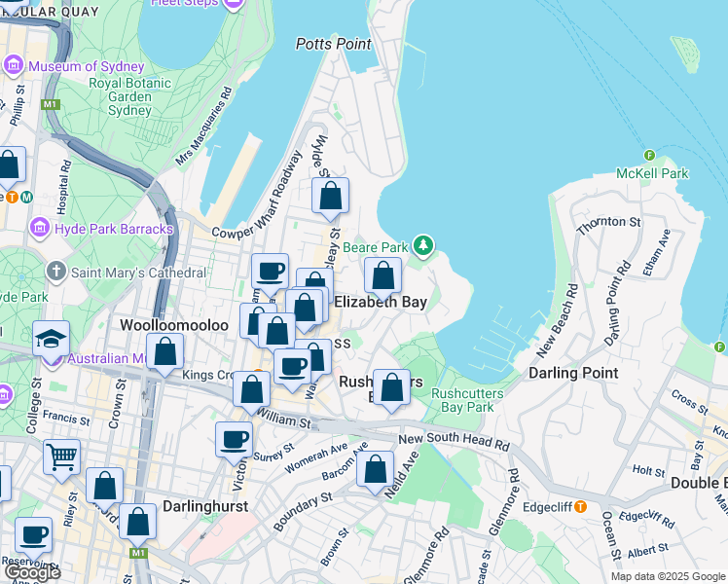Click the Thornton St label

608,225
